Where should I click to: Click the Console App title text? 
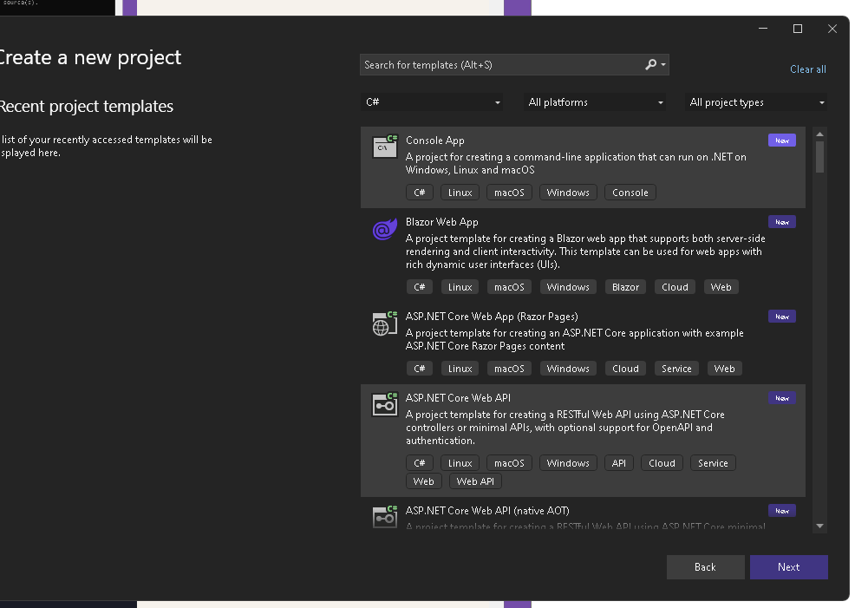point(435,141)
